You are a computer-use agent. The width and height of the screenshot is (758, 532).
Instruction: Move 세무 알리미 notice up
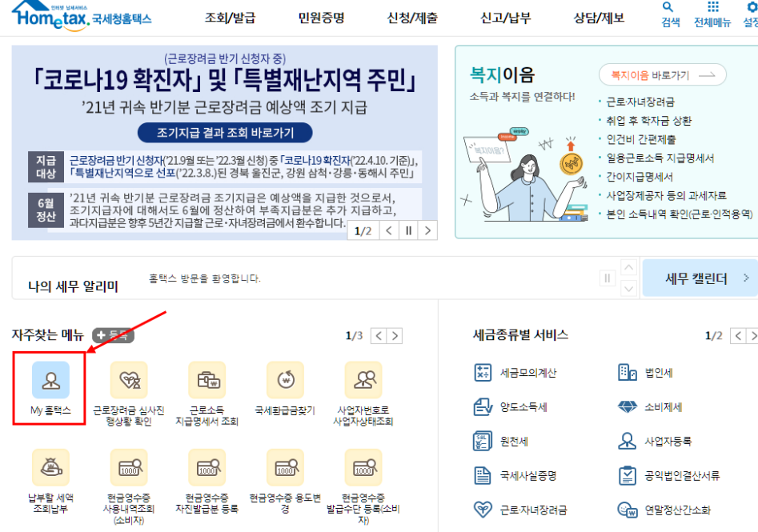(x=628, y=268)
